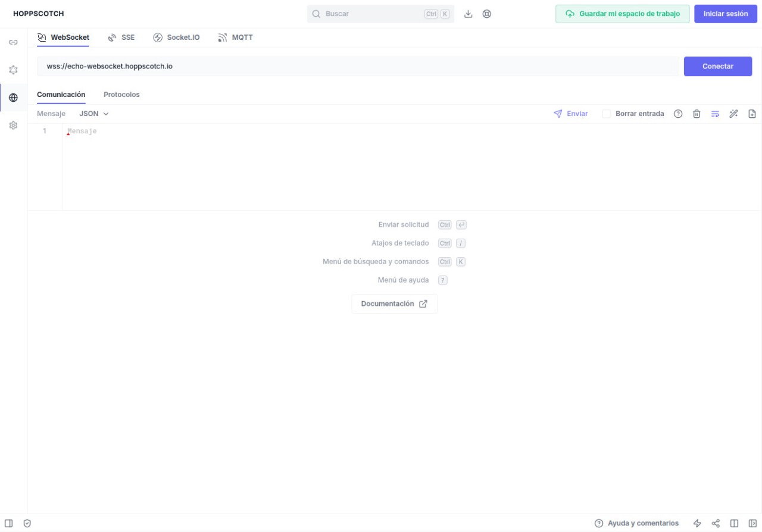This screenshot has height=532, width=762.
Task: Expand the JSON message type dropdown
Action: click(x=94, y=114)
